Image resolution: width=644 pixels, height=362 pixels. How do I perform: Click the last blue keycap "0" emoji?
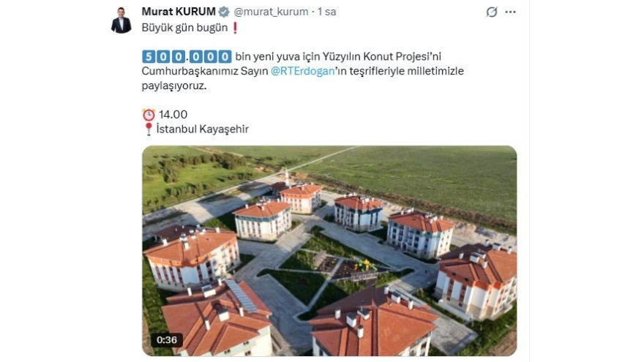(225, 56)
